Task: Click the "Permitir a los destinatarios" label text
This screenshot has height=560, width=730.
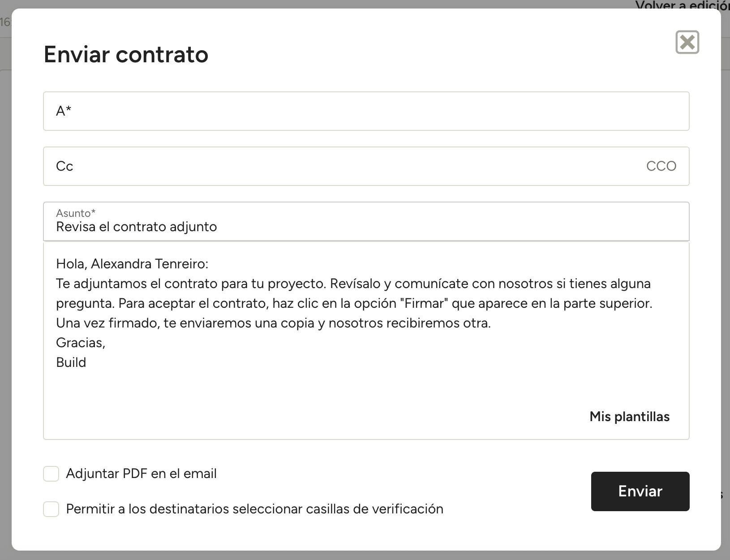Action: click(x=254, y=509)
